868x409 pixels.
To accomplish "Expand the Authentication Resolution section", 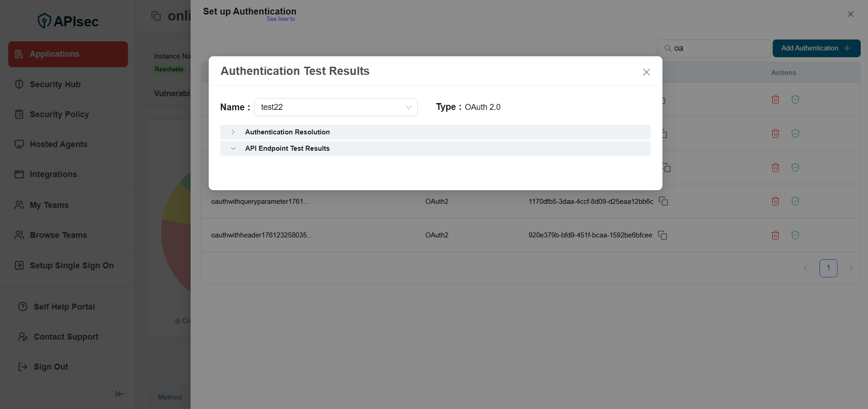I will [233, 132].
